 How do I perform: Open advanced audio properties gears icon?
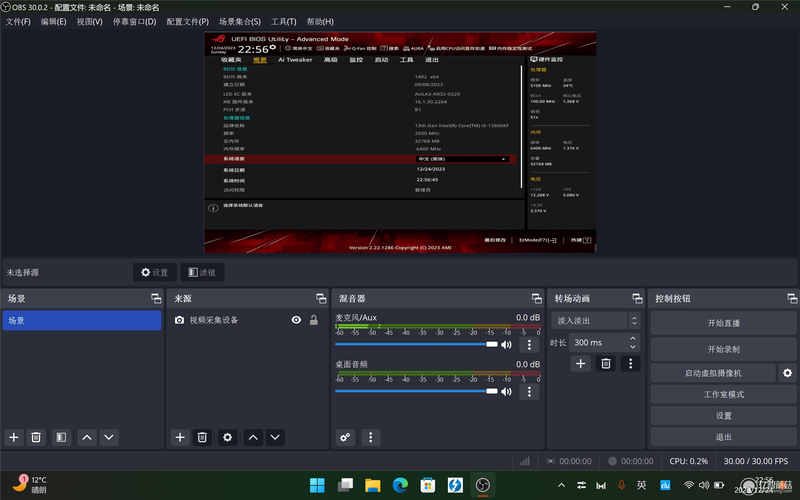pos(345,437)
